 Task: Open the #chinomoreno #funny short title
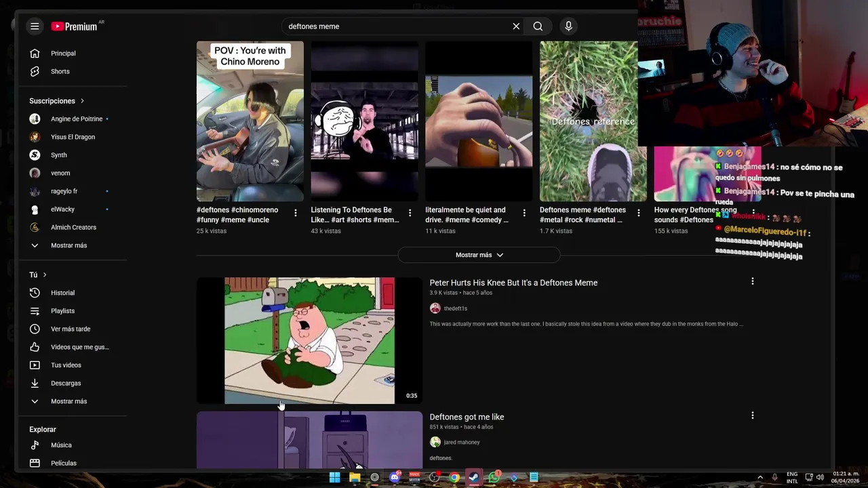pos(237,215)
